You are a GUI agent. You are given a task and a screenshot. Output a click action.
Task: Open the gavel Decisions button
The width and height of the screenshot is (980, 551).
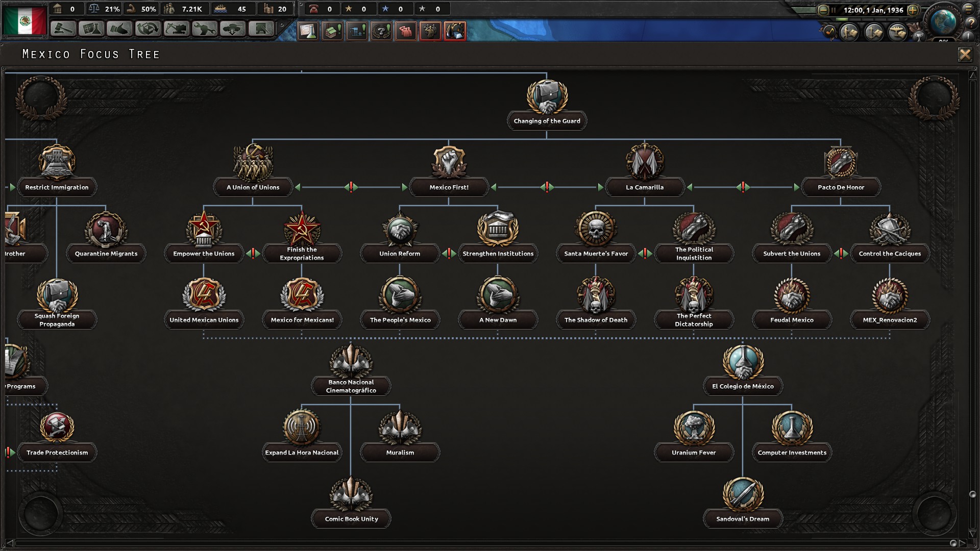point(63,29)
